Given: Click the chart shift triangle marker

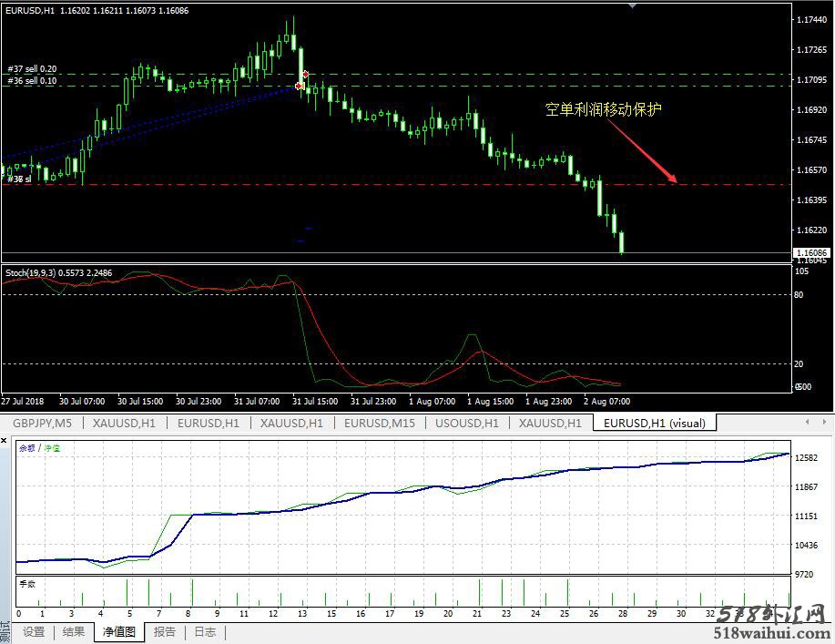Looking at the screenshot, I should pos(632,5).
